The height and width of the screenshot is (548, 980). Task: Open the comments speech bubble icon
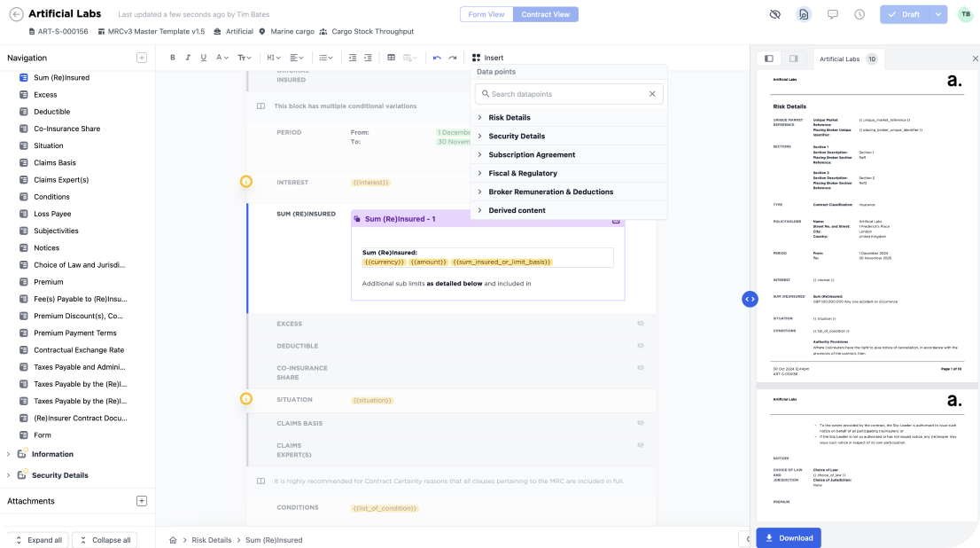(832, 15)
